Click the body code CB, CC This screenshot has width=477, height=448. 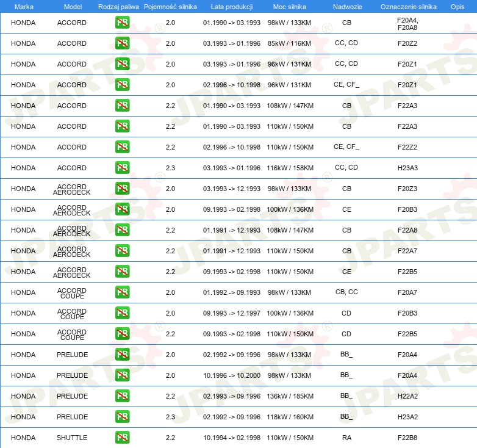coord(346,292)
